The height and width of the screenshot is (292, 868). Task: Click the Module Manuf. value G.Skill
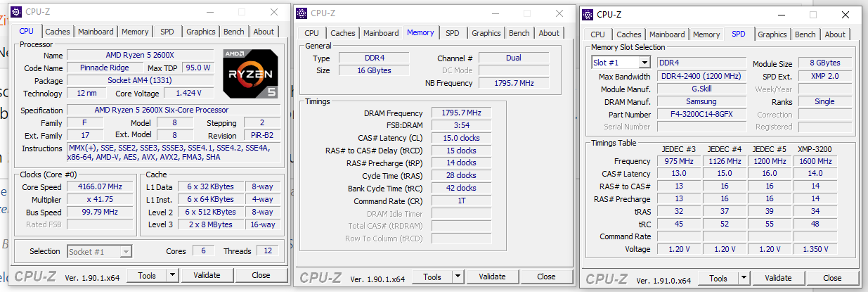click(x=702, y=89)
